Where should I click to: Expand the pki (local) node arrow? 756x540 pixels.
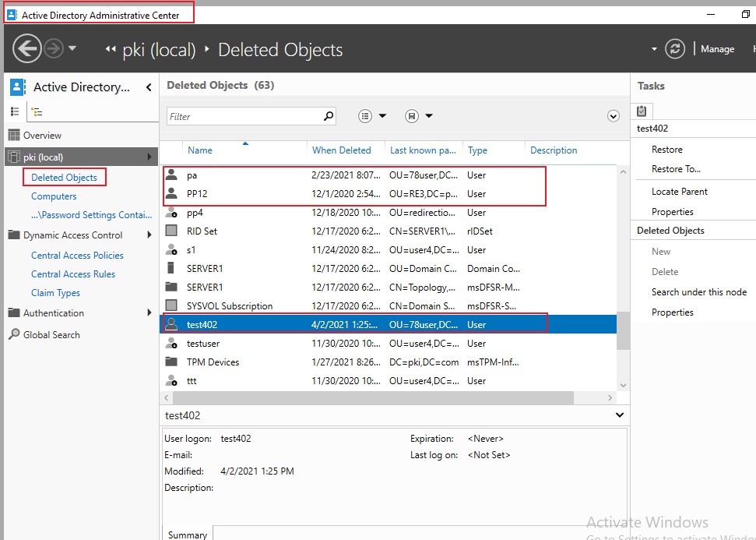coord(149,157)
